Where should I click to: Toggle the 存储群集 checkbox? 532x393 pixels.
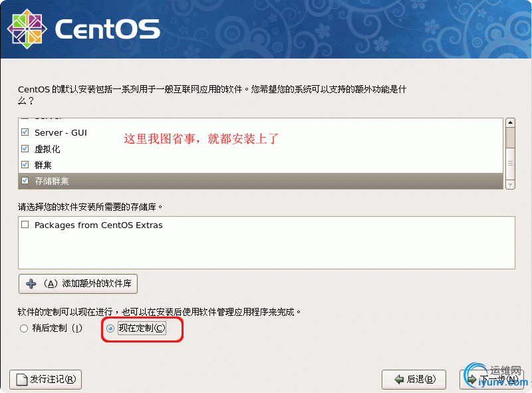pos(25,181)
